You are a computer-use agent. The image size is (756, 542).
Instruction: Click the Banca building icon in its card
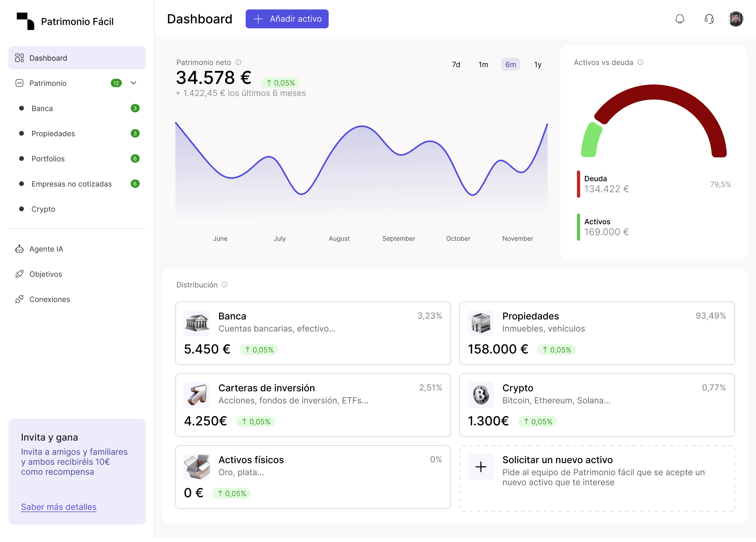(x=197, y=323)
